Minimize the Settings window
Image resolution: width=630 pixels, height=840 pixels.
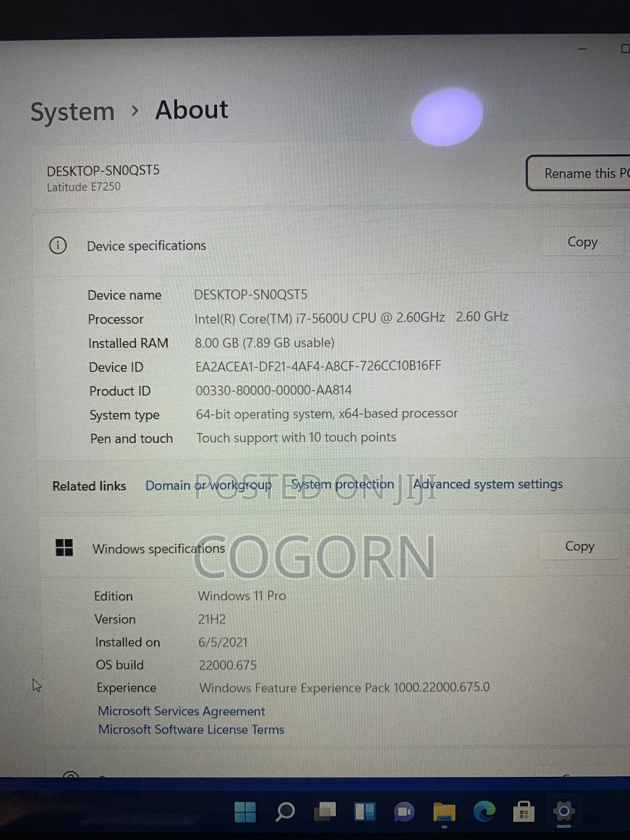[x=583, y=49]
